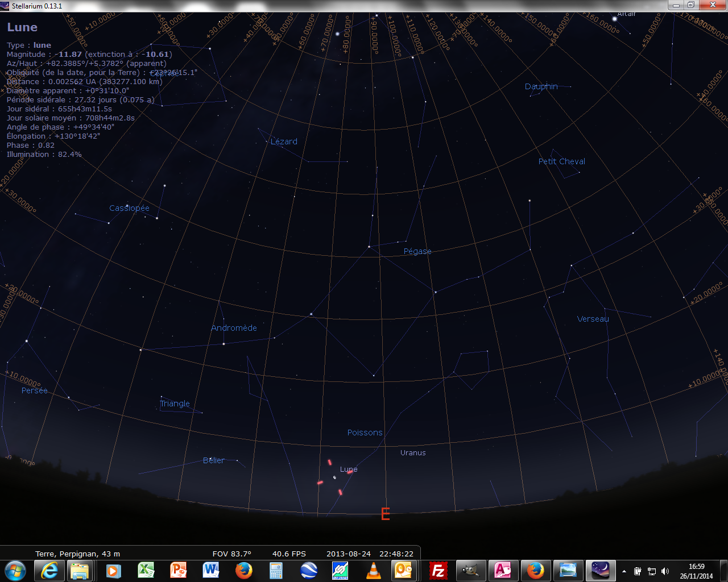Open Google Earth from the taskbar
Image resolution: width=728 pixels, height=582 pixels.
(x=309, y=570)
